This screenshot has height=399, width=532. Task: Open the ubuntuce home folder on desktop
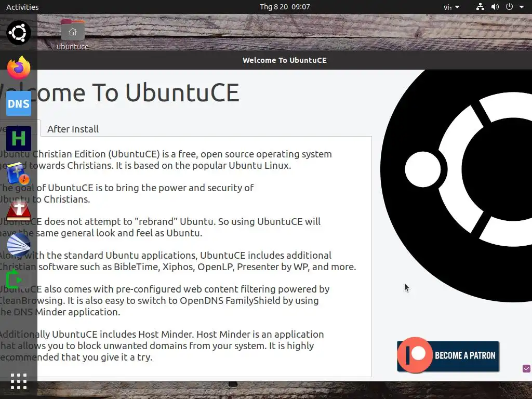coord(73,35)
